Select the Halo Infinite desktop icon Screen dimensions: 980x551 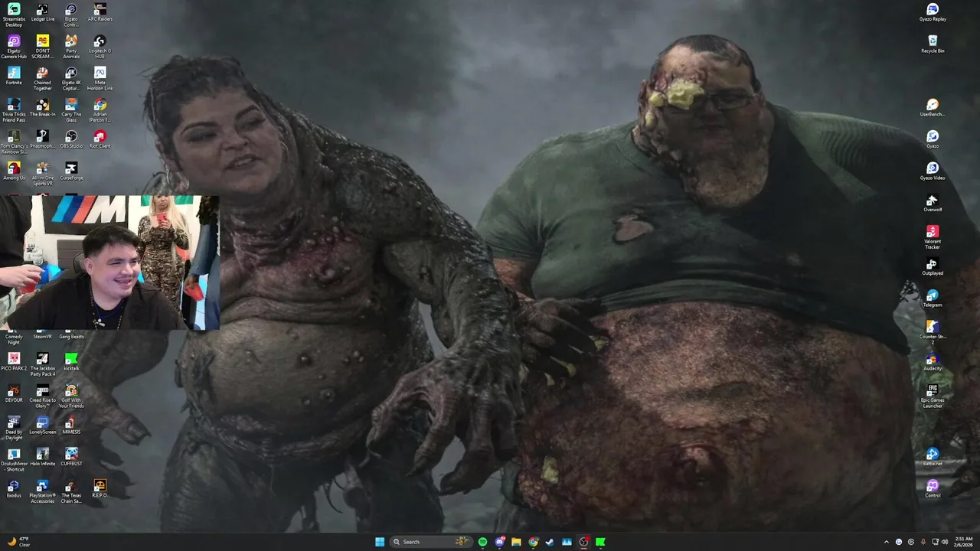pyautogui.click(x=43, y=458)
